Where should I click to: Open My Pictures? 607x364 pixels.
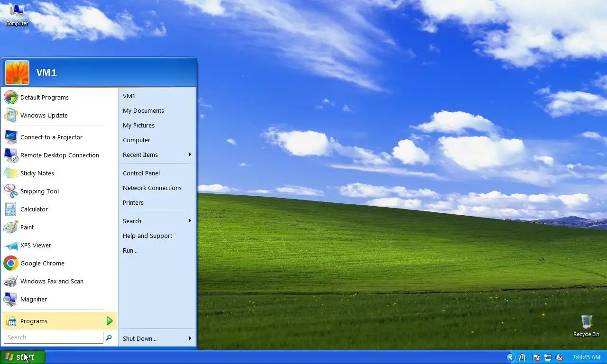coord(157,125)
